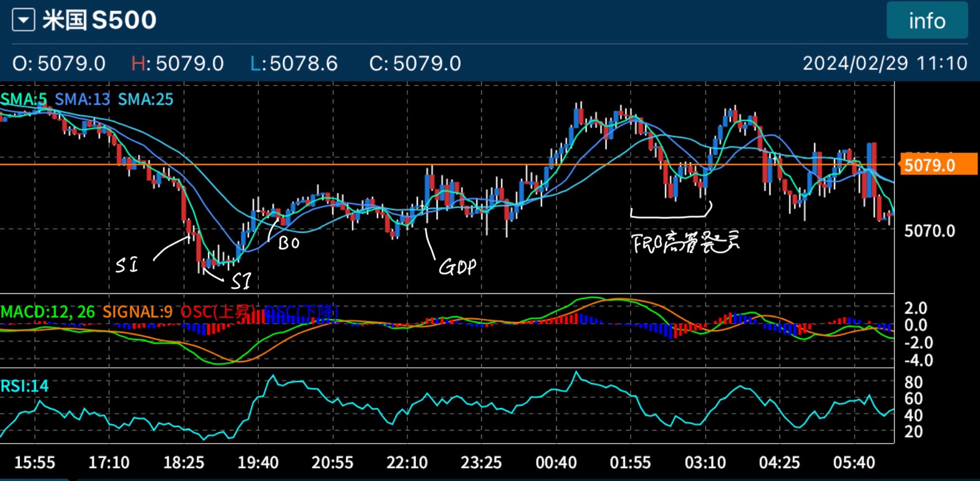Open the symbol dropdown arrow beside 米国S500

23,21
